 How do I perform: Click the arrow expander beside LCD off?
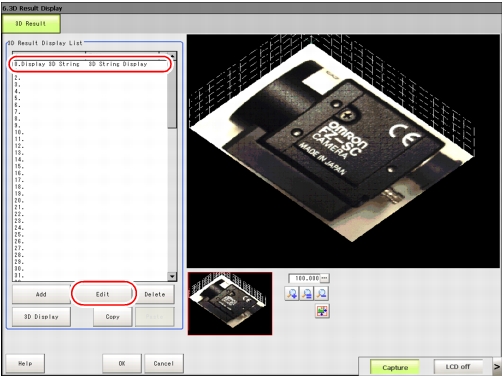[497, 367]
